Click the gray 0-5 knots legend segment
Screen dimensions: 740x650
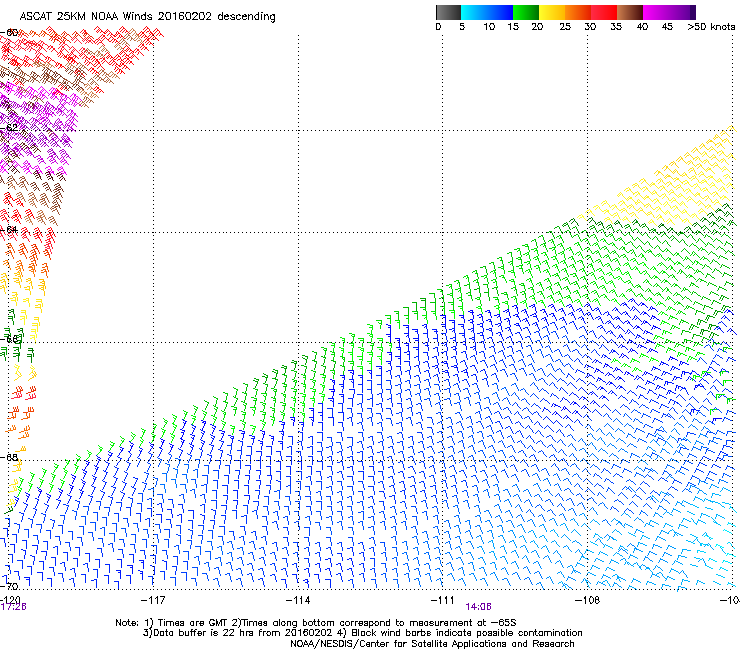click(448, 12)
